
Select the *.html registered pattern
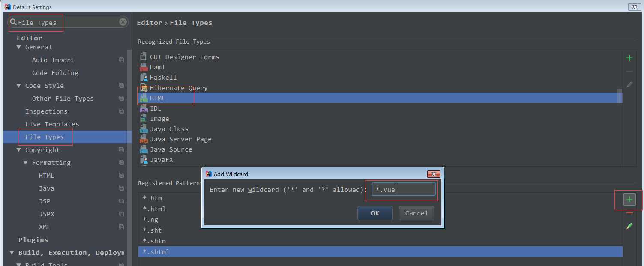click(x=154, y=209)
